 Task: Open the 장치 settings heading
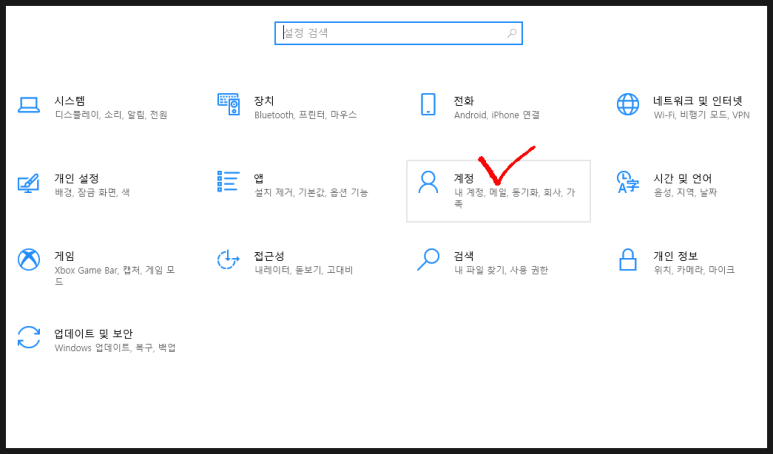[264, 101]
